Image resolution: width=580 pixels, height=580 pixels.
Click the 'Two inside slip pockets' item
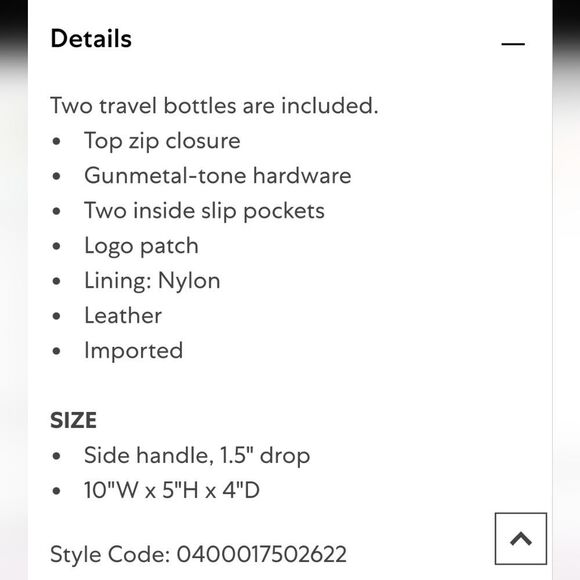click(204, 212)
